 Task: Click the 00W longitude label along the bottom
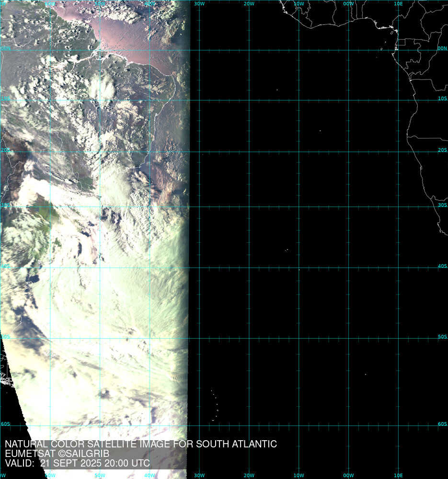tap(348, 475)
